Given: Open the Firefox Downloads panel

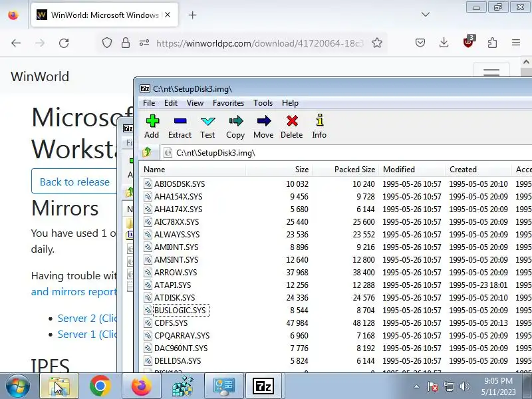Looking at the screenshot, I should (444, 43).
